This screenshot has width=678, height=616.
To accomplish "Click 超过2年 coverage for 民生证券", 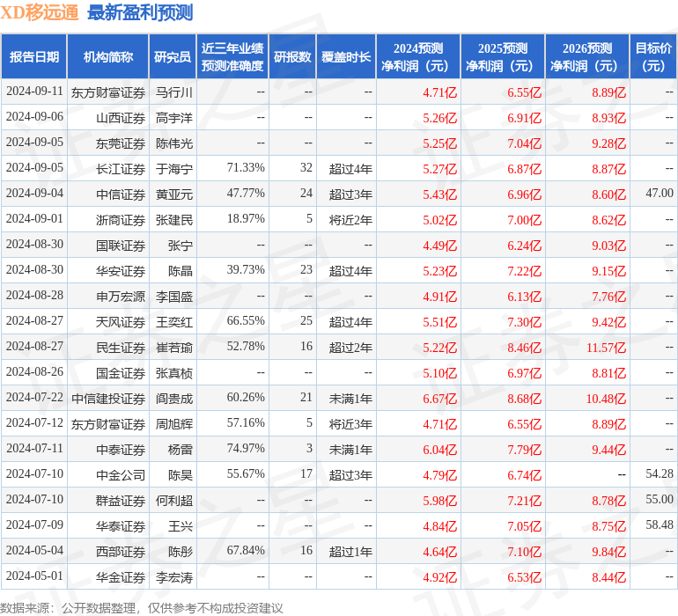I will 350,347.
